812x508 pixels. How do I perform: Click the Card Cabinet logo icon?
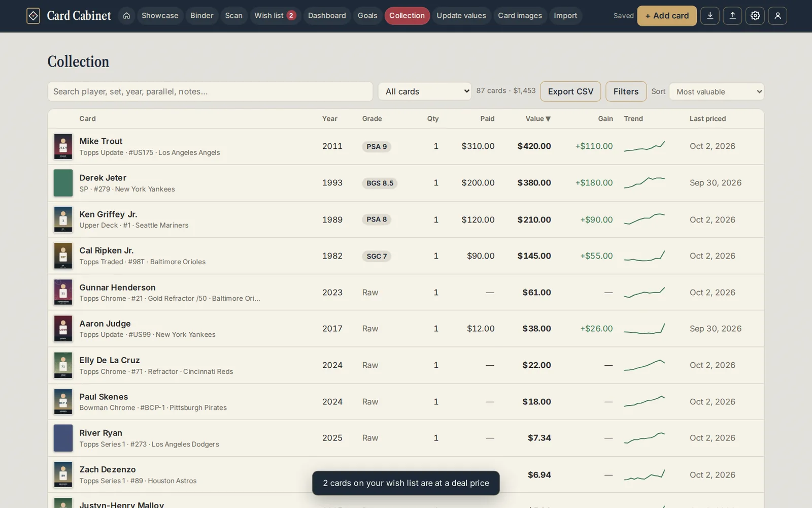pos(33,16)
